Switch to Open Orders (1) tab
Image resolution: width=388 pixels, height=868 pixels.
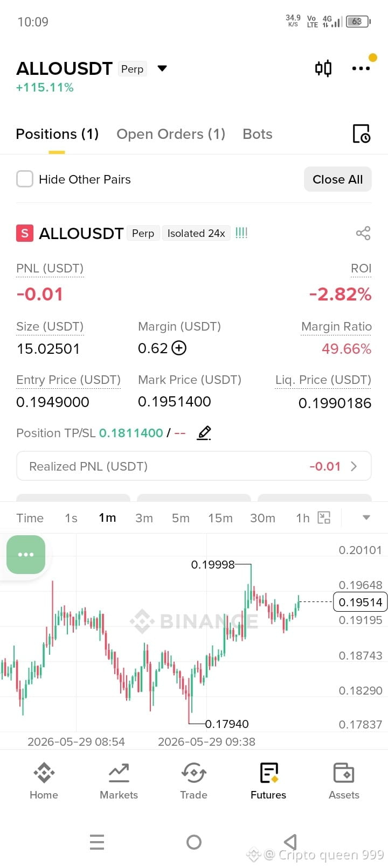tap(171, 134)
